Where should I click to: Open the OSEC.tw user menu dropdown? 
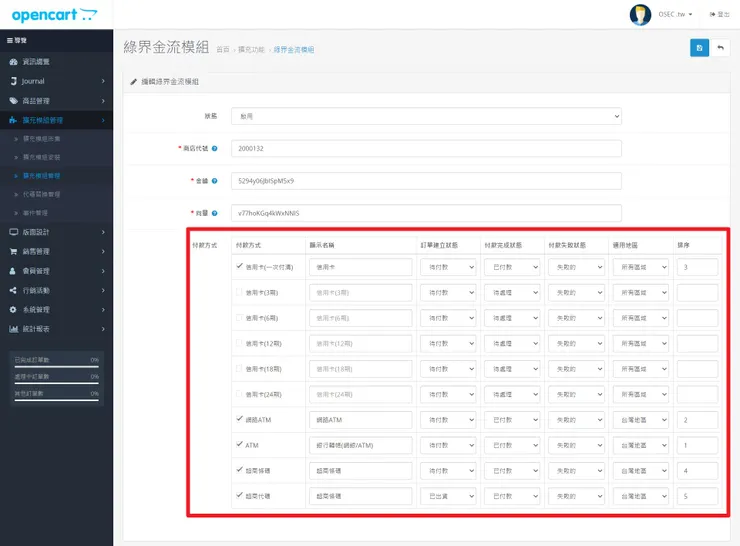[x=675, y=15]
